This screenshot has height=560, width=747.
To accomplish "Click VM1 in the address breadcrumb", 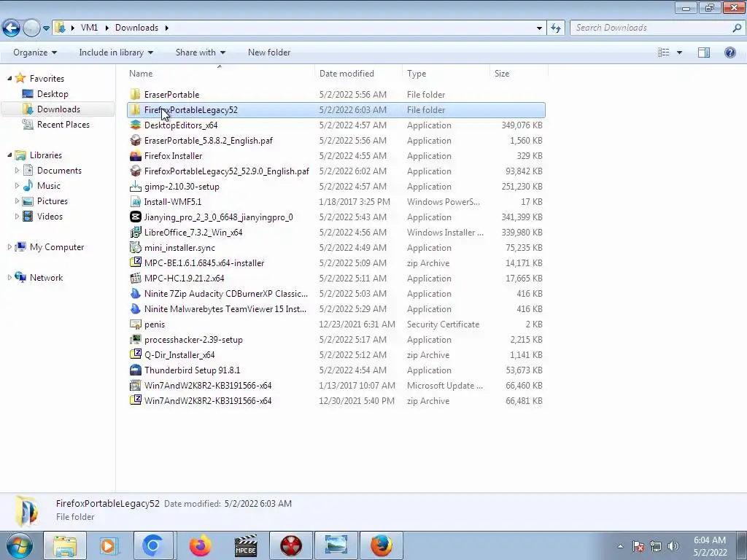I will click(x=89, y=28).
